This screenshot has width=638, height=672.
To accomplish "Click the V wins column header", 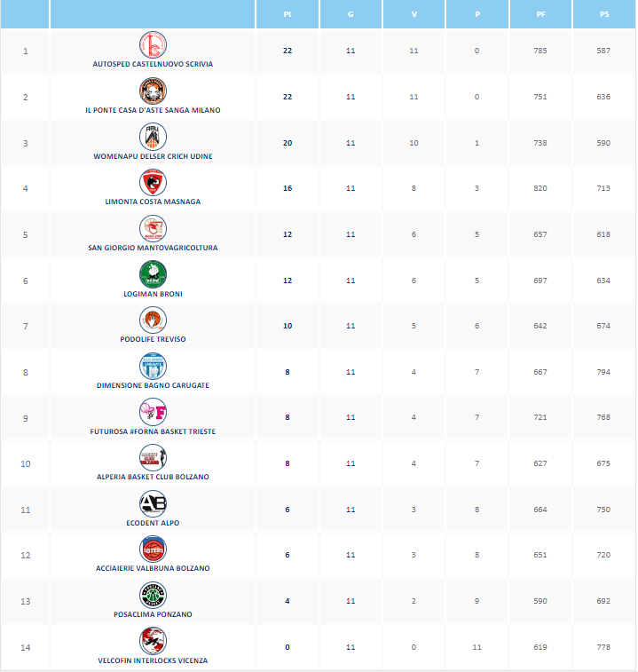I will click(414, 16).
